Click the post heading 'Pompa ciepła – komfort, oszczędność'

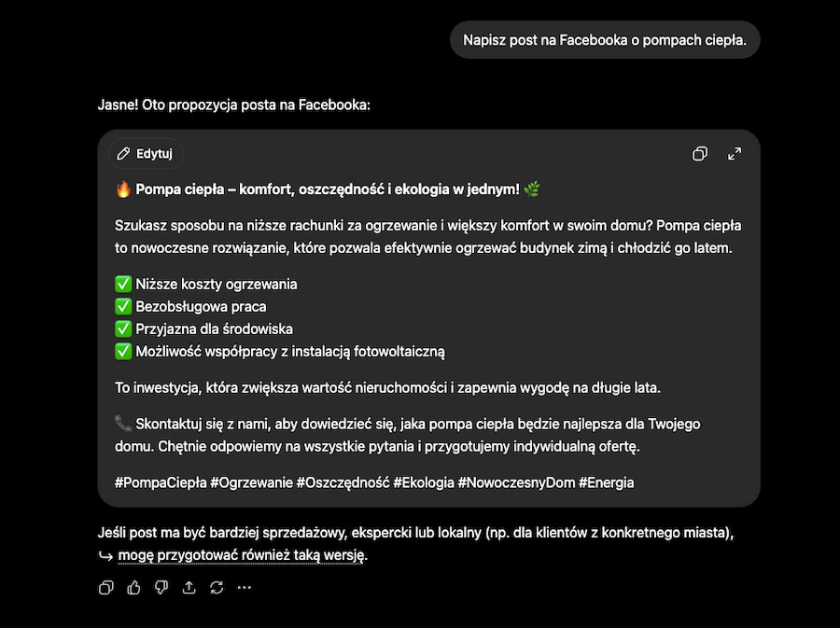click(x=328, y=189)
